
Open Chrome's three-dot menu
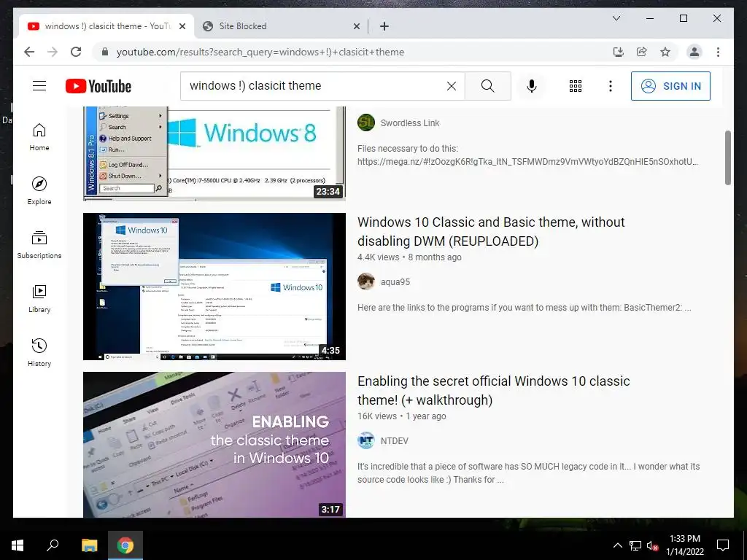[x=718, y=52]
